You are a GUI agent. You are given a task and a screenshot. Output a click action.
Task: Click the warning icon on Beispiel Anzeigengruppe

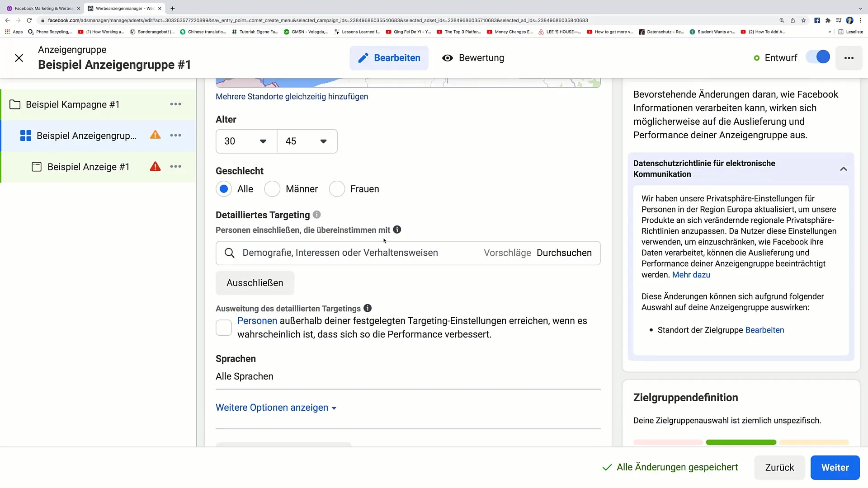click(x=156, y=135)
